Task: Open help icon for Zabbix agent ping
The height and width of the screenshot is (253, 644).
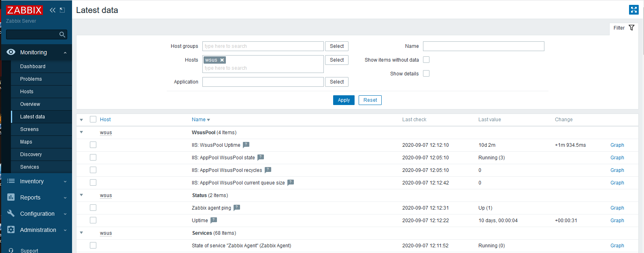Action: click(x=237, y=208)
